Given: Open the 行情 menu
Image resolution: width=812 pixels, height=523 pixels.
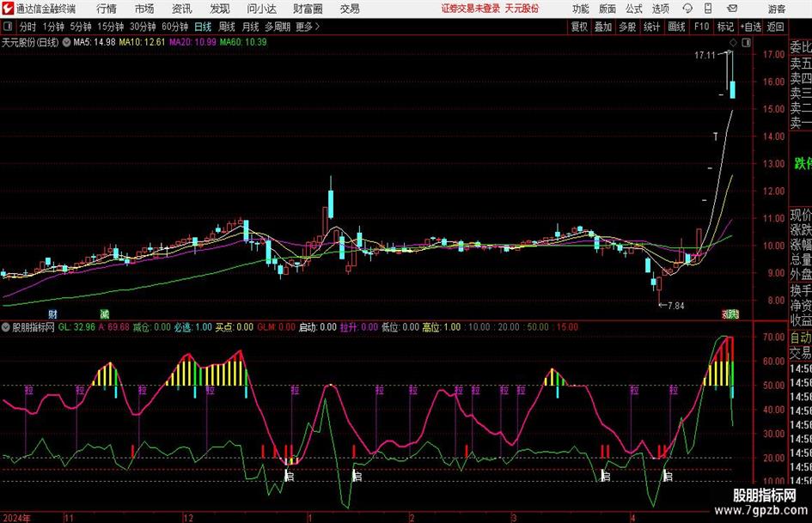Looking at the screenshot, I should pyautogui.click(x=107, y=9).
